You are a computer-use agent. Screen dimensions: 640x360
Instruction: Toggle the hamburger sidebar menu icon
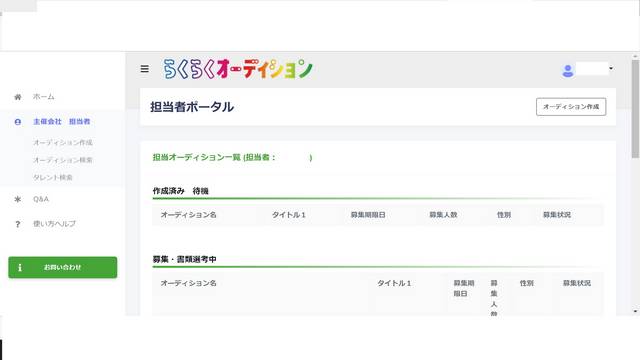pyautogui.click(x=144, y=69)
